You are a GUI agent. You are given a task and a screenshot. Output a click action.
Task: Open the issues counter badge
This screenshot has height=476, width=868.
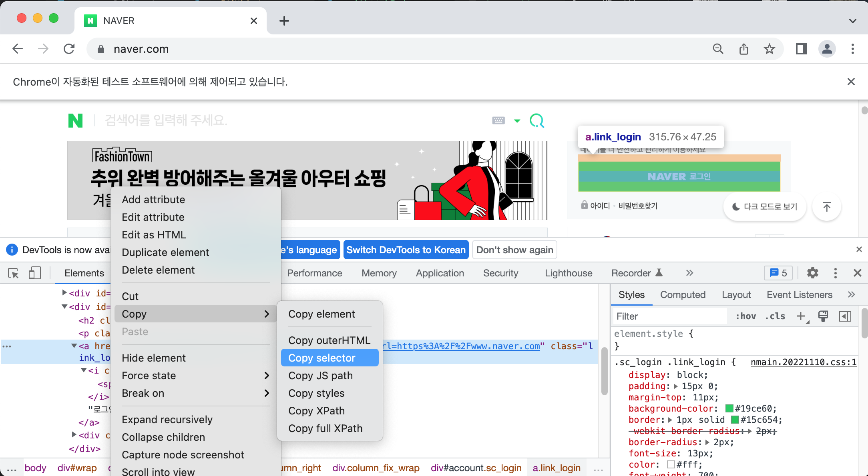pyautogui.click(x=778, y=273)
